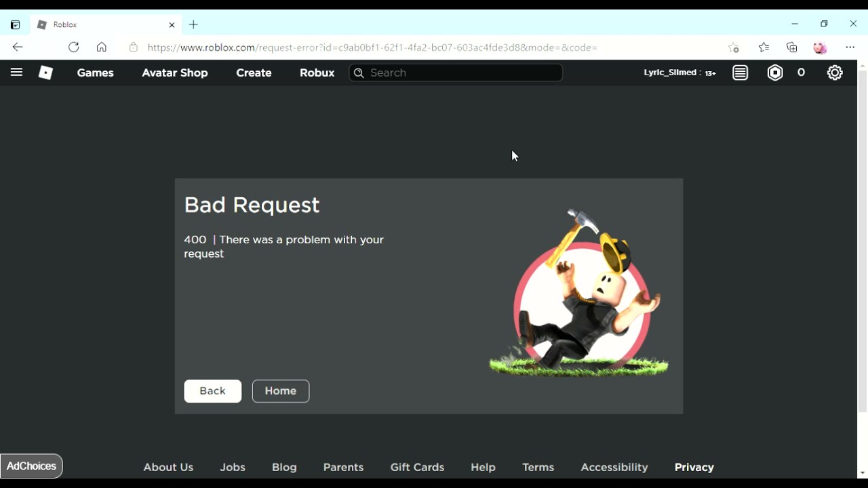Open browser collections icon

[792, 47]
